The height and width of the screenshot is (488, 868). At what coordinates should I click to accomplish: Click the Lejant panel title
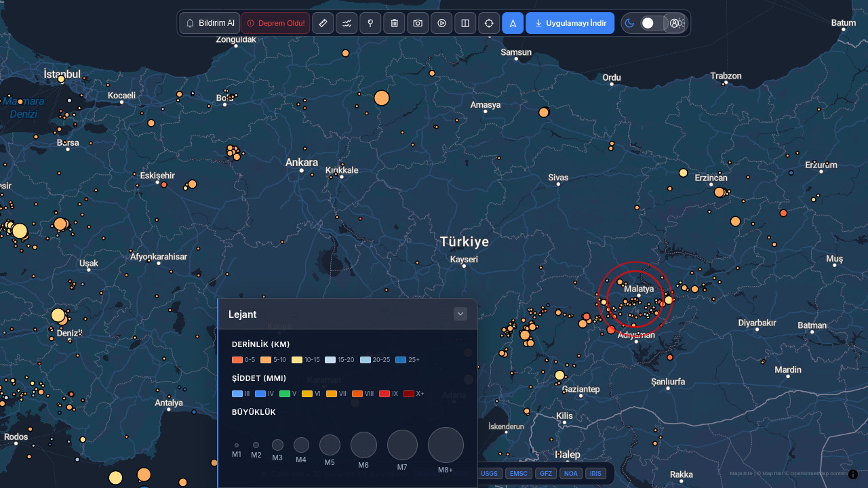[242, 314]
